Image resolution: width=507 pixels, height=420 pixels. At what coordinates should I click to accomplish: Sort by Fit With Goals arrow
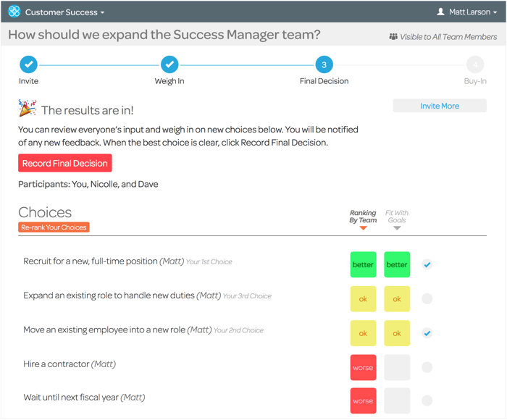click(397, 228)
